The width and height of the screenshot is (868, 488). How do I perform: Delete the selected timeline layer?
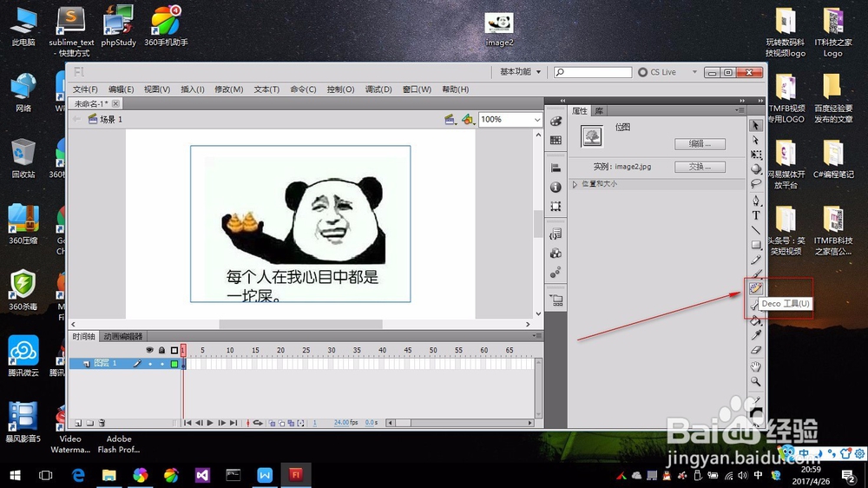(102, 423)
